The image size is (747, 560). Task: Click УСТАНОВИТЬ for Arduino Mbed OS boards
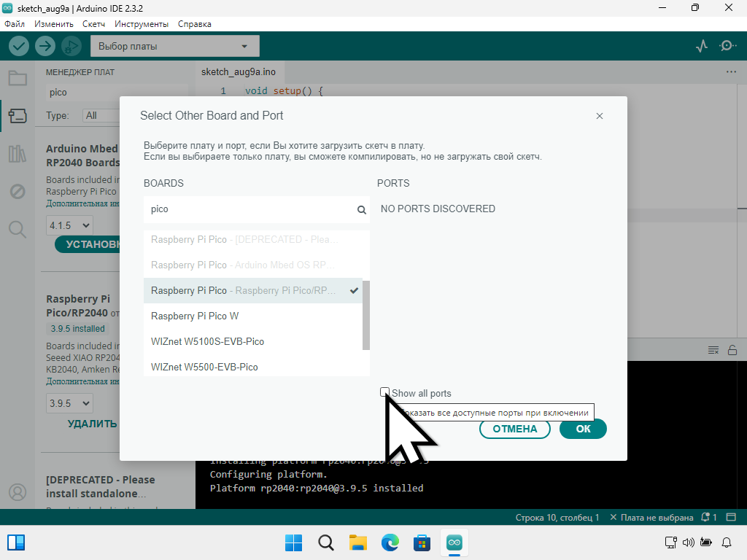(88, 244)
